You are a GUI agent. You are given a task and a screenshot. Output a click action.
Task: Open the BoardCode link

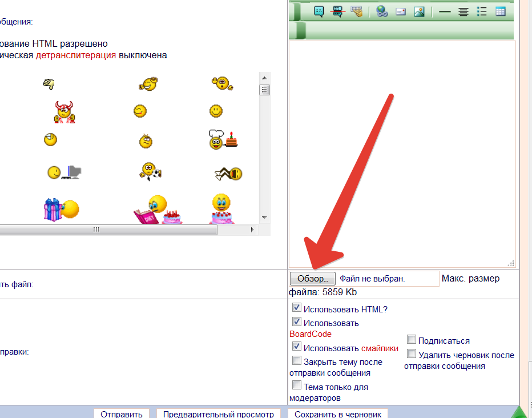click(310, 334)
